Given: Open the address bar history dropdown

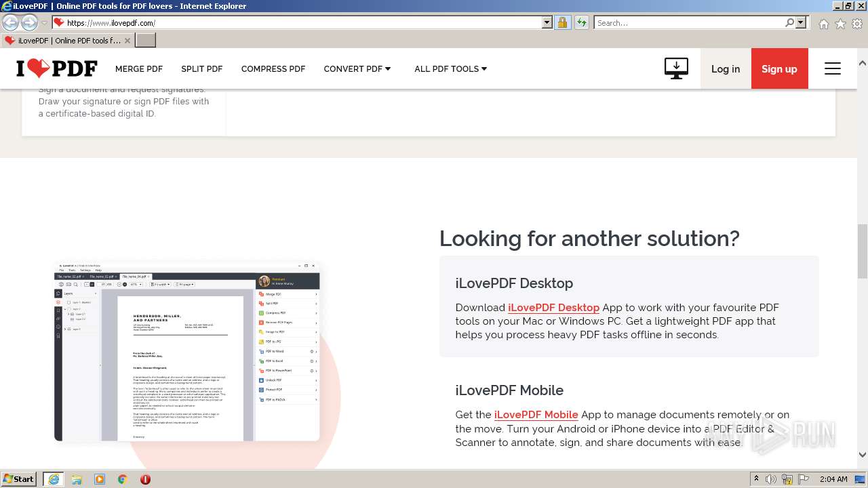Looking at the screenshot, I should click(547, 22).
